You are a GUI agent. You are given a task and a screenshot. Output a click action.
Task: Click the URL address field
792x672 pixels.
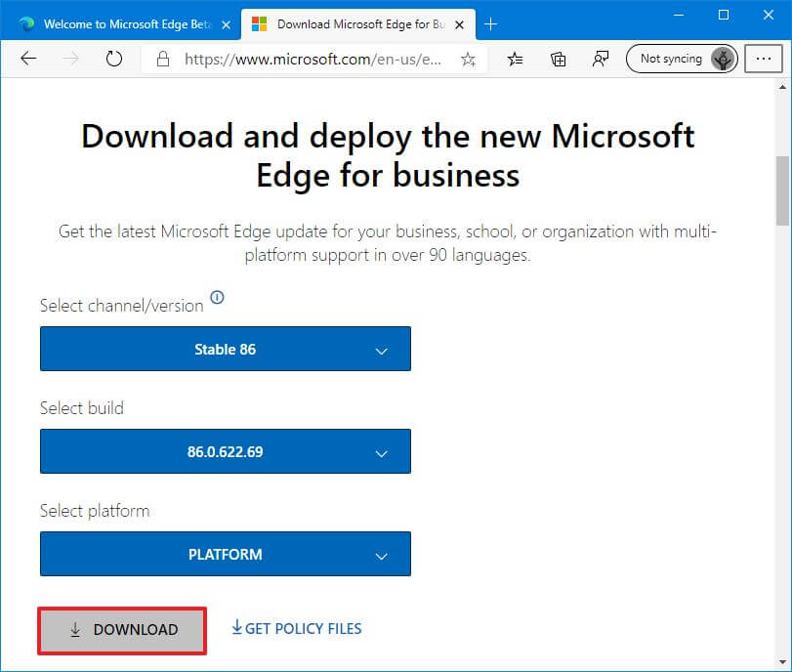313,59
